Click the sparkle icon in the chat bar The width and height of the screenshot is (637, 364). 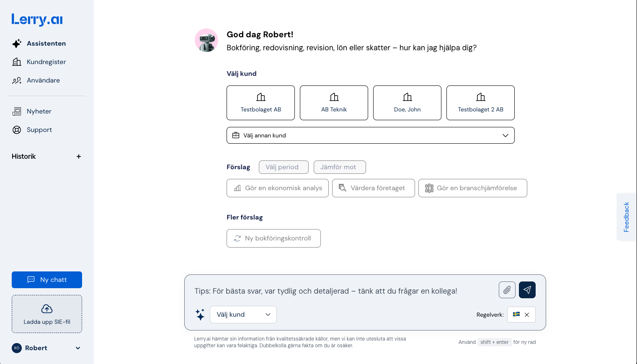200,315
